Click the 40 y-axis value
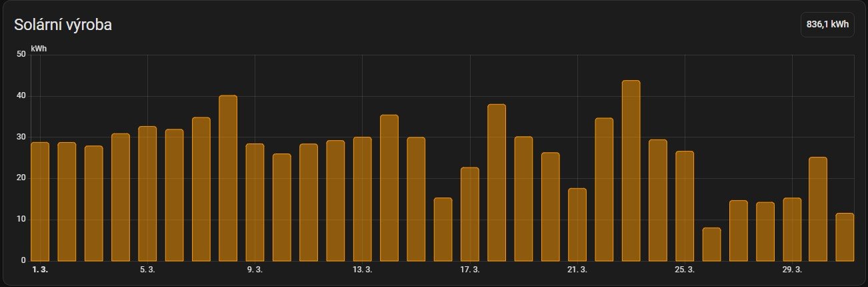This screenshot has width=868, height=287. 20,96
